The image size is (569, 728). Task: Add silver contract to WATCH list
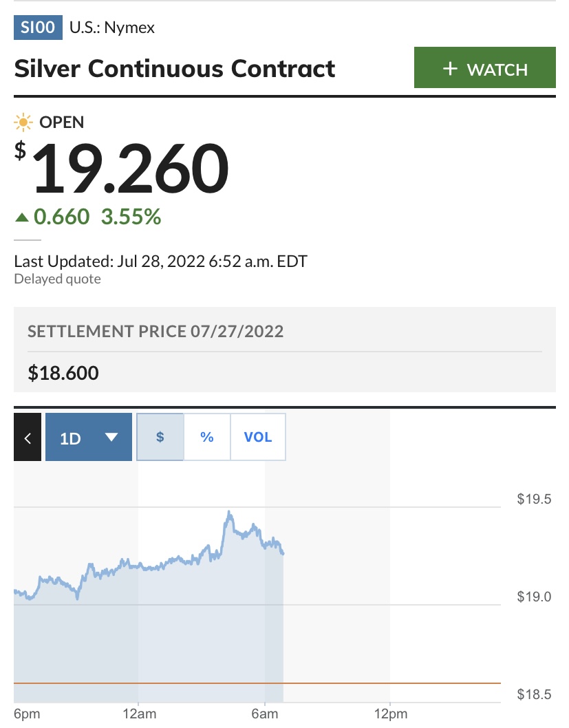click(x=484, y=67)
